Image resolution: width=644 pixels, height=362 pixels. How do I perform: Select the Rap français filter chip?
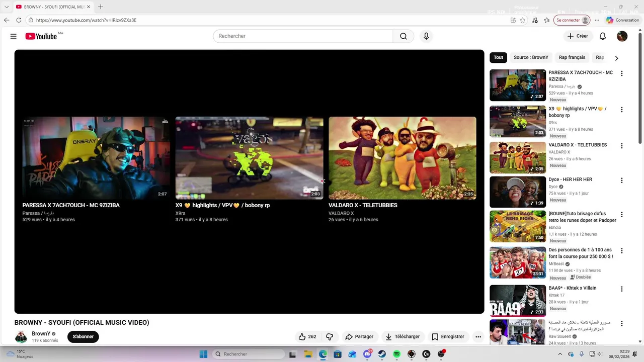572,57
